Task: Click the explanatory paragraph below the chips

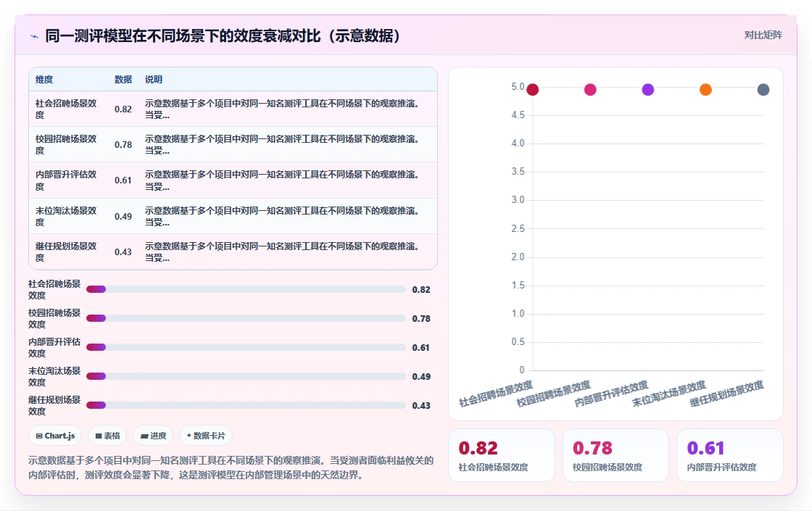Action: [231, 468]
